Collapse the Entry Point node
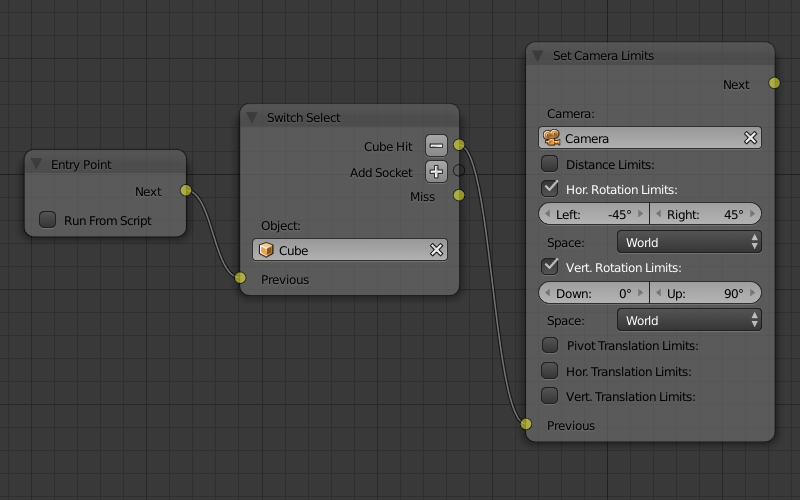 [37, 164]
